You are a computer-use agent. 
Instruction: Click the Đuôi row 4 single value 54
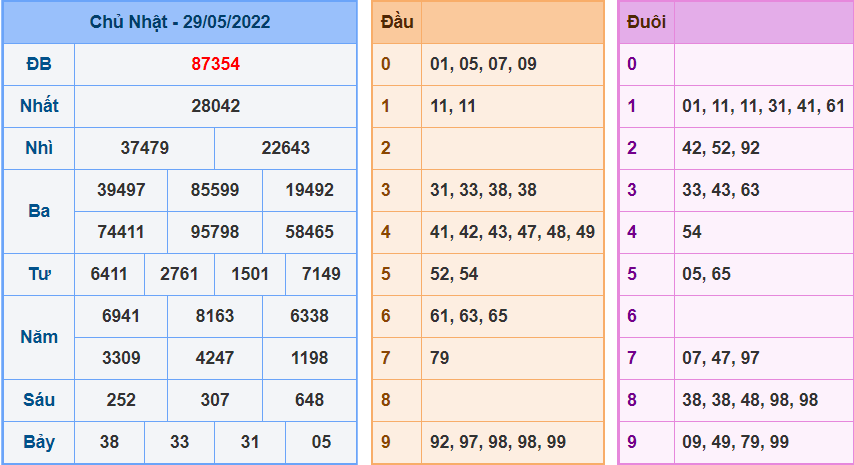(x=692, y=232)
